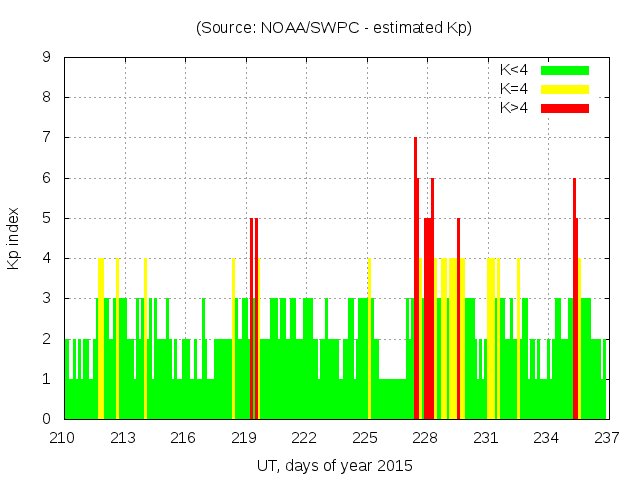Image resolution: width=640 pixels, height=480 pixels.
Task: Click x-axis tick label 219
Action: (x=244, y=437)
